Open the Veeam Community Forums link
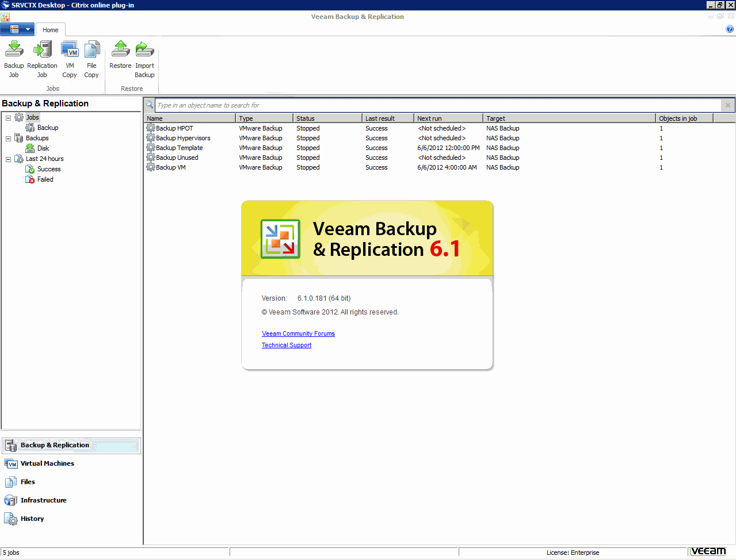This screenshot has width=736, height=560. (x=298, y=333)
